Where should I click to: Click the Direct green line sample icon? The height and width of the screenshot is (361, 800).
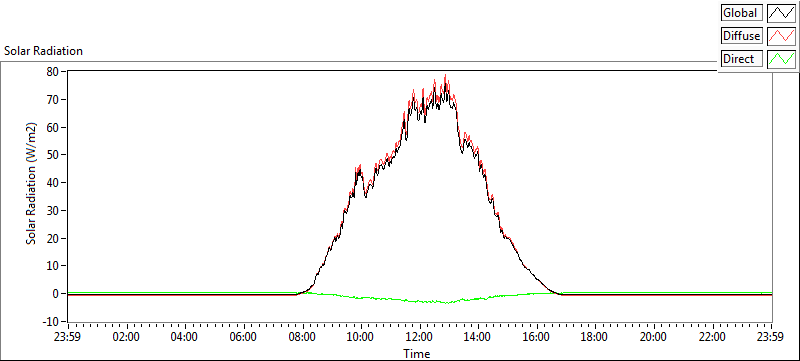pos(781,59)
